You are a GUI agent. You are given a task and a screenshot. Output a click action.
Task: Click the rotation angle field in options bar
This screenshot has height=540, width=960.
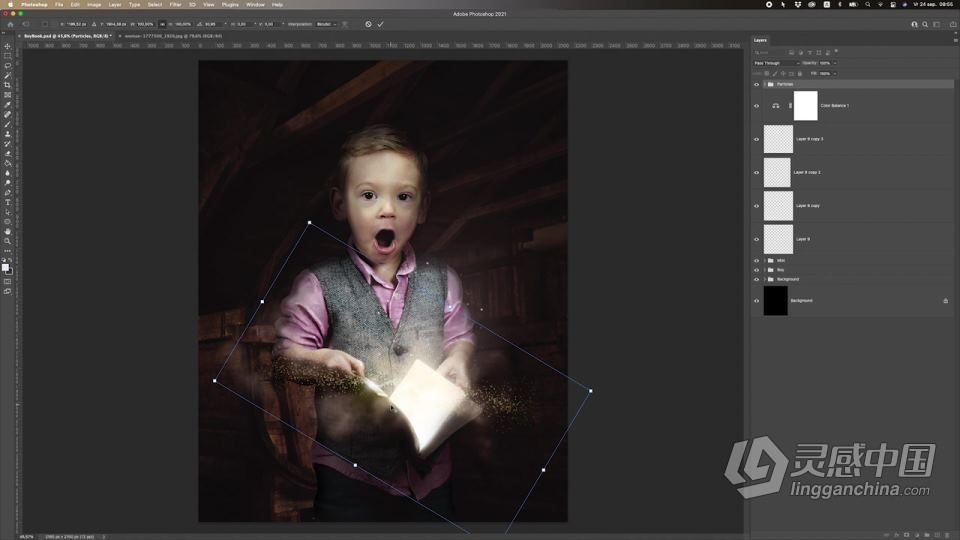coord(214,24)
